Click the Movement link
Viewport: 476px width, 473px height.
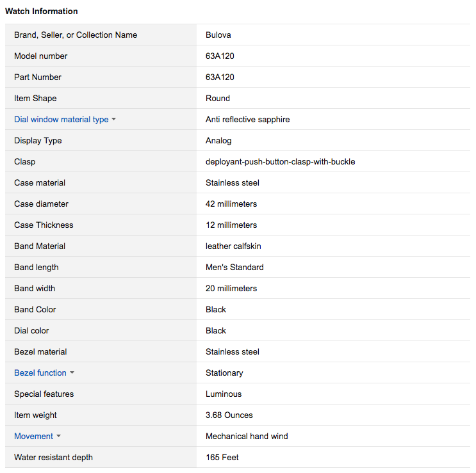(x=33, y=437)
